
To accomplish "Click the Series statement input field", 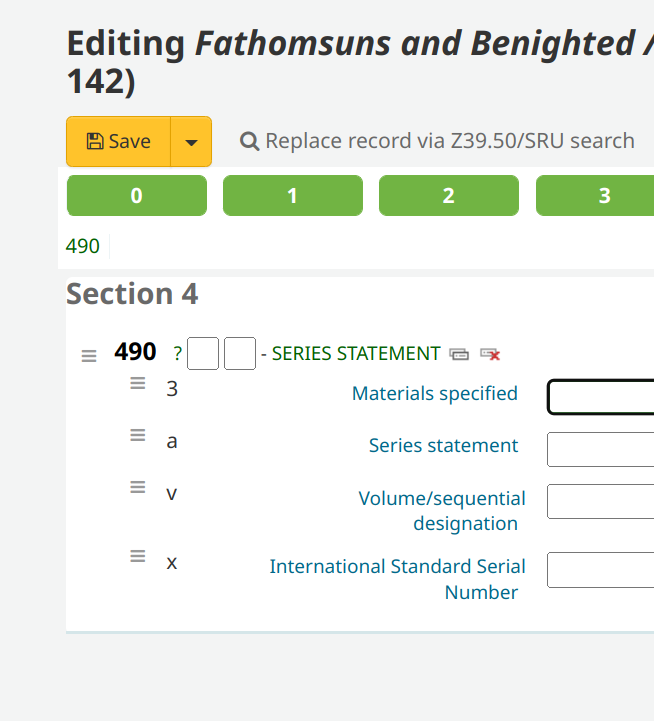I will point(600,449).
